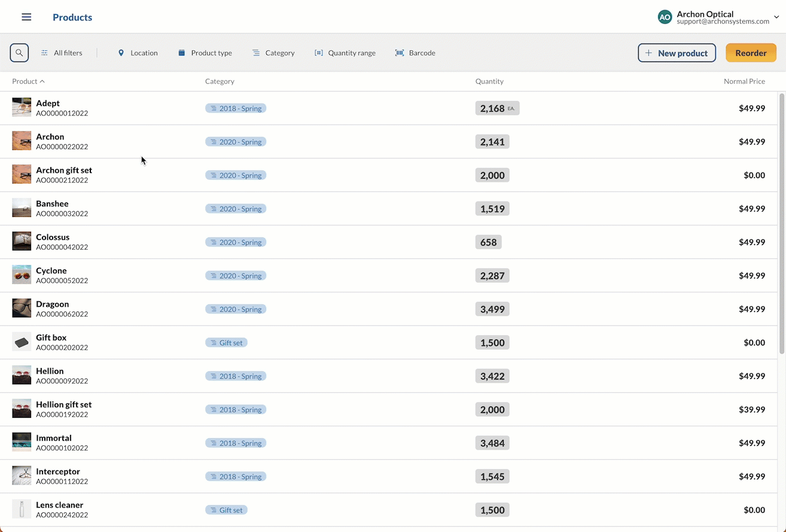Click the 3,422 quantity badge for Hellion
The height and width of the screenshot is (532, 786).
492,376
